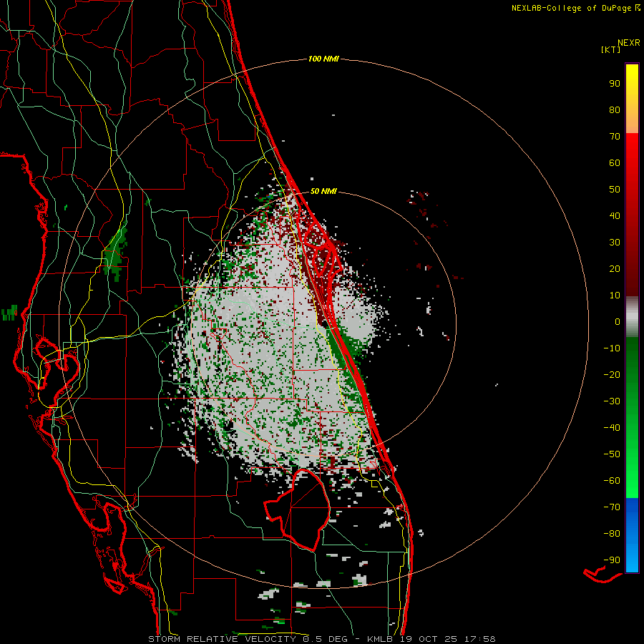Screen dimensions: 644x644
Task: Select the -10 value on the velocity scale
Action: (x=612, y=348)
